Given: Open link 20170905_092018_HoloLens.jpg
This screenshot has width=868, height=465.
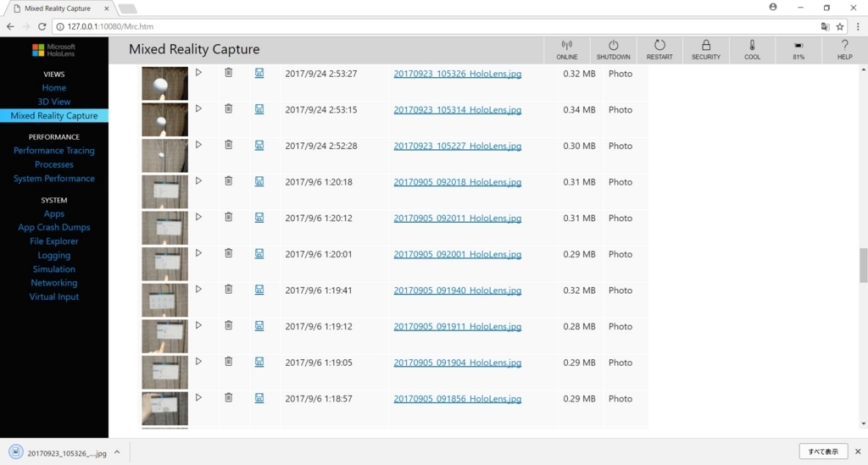Looking at the screenshot, I should click(x=457, y=182).
